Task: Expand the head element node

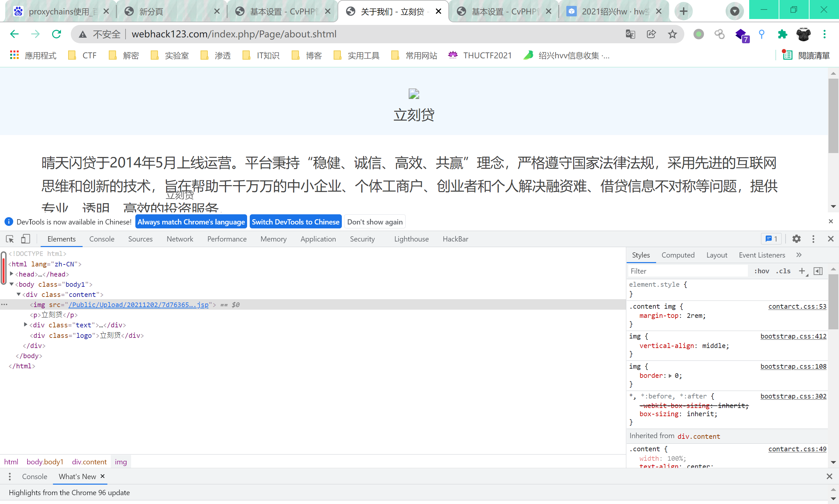Action: (x=11, y=274)
